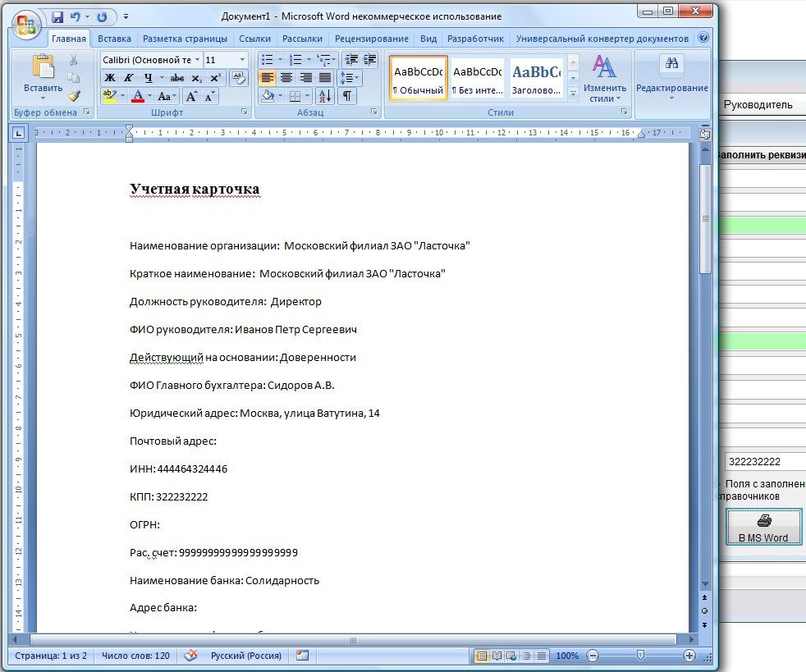Click the Clear Formatting eraser icon
Image resolution: width=806 pixels, height=672 pixels.
(x=239, y=78)
